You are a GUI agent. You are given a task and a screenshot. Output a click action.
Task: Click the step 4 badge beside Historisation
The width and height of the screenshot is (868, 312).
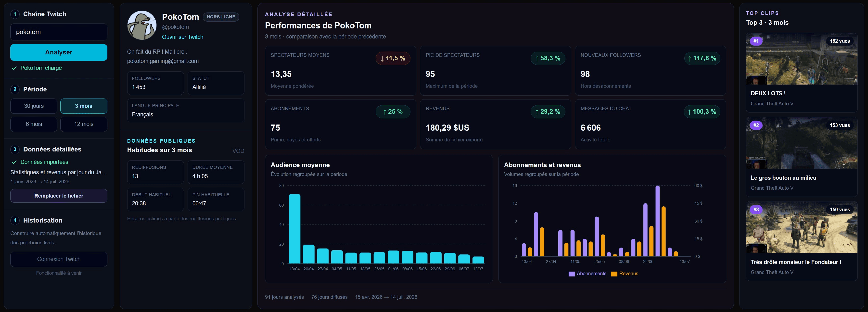click(15, 220)
